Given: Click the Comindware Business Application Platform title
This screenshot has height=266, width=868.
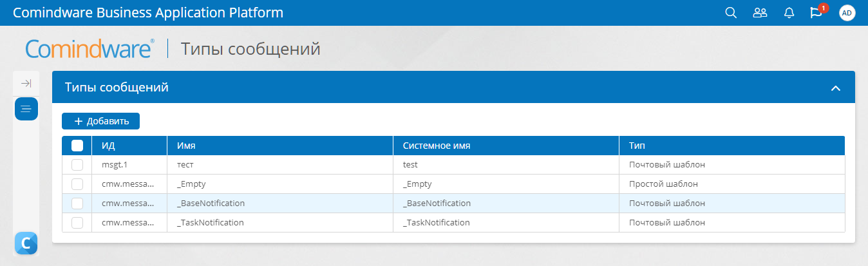Looking at the screenshot, I should point(148,13).
